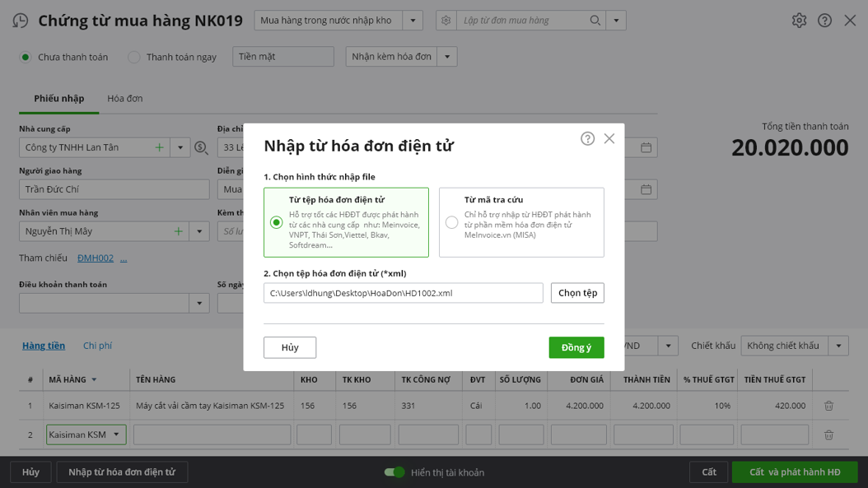Viewport: 868px width, 488px height.
Task: Open the calendar icon in the upper date field
Action: 646,148
